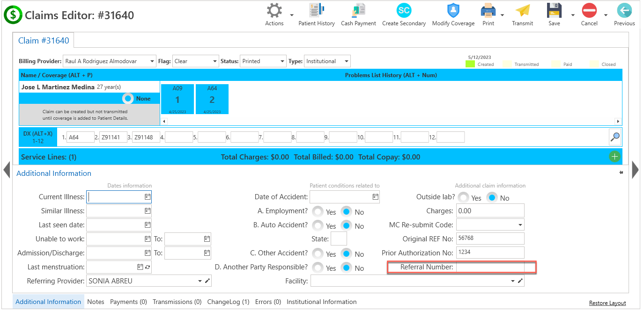Save the claim with floppy disk icon
The image size is (644, 311).
click(554, 11)
